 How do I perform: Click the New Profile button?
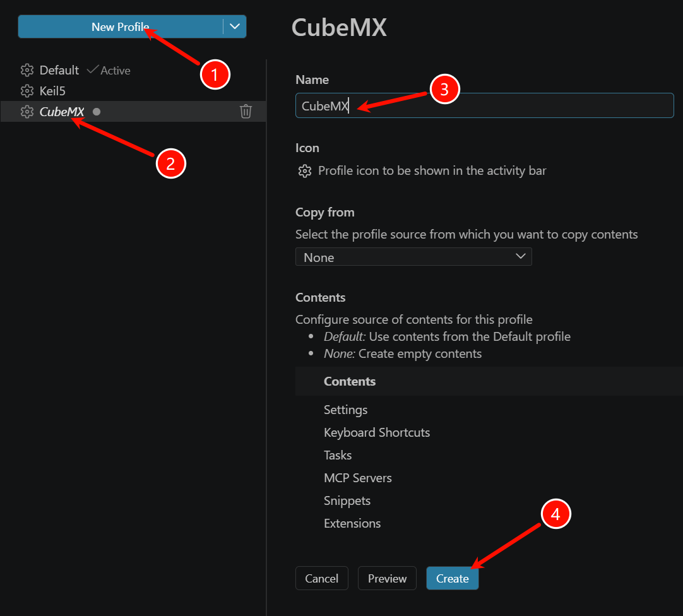pos(120,27)
